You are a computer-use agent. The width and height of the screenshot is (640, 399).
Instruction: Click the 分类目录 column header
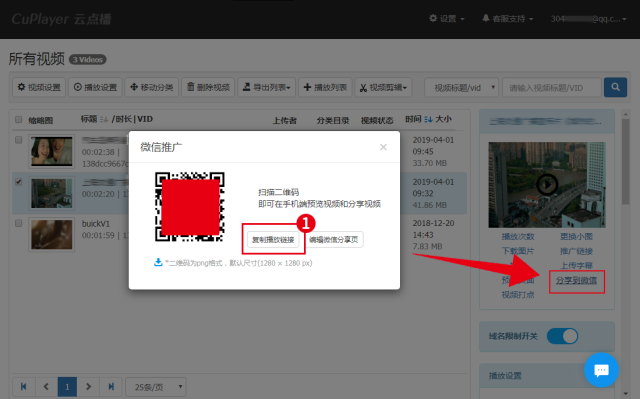(x=333, y=120)
